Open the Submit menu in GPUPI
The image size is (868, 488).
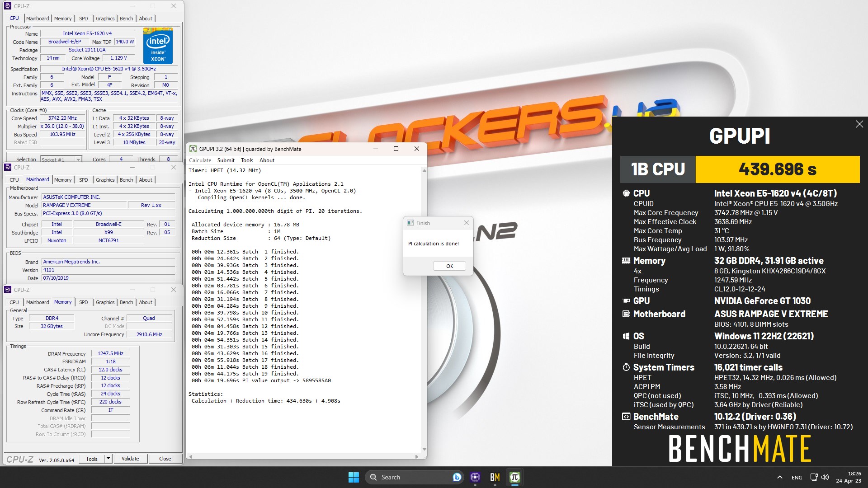226,160
